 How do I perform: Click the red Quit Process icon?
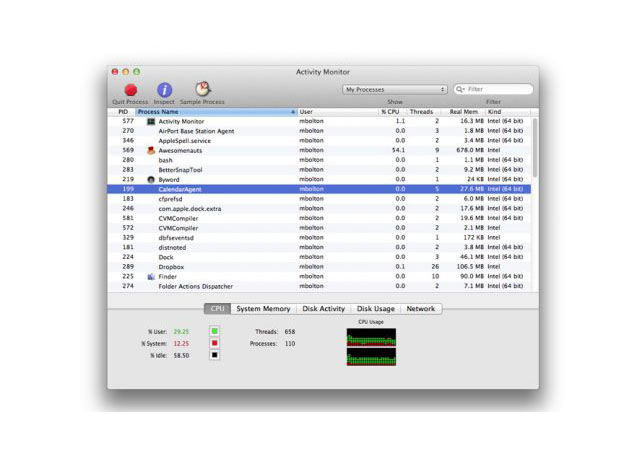coord(131,90)
